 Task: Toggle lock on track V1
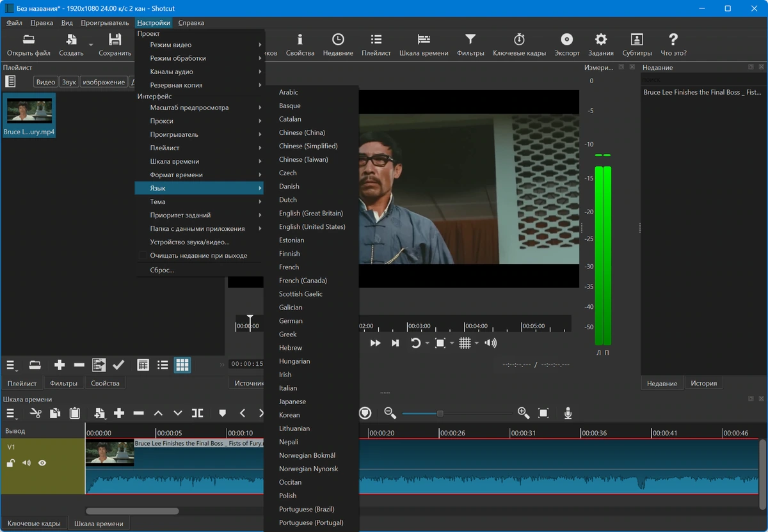point(11,463)
